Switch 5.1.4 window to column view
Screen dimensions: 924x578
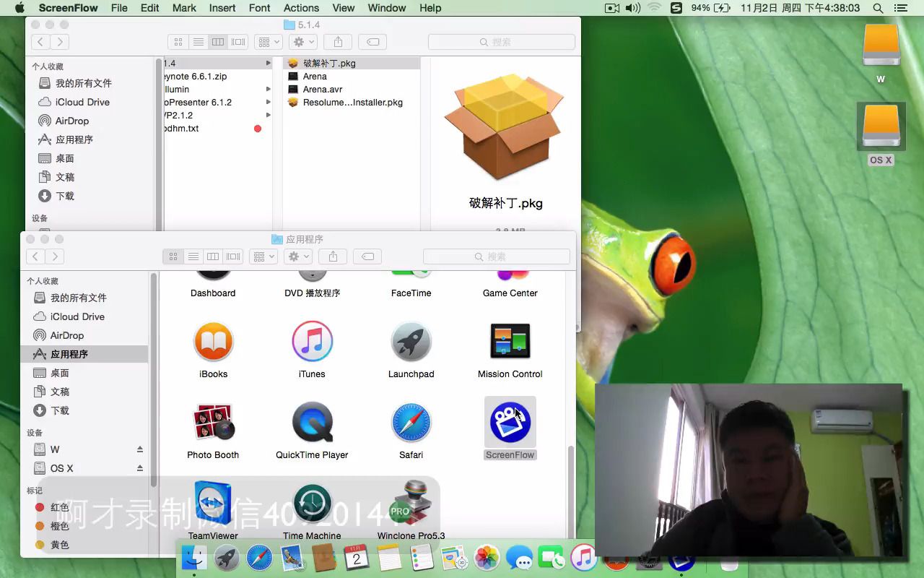click(x=218, y=42)
